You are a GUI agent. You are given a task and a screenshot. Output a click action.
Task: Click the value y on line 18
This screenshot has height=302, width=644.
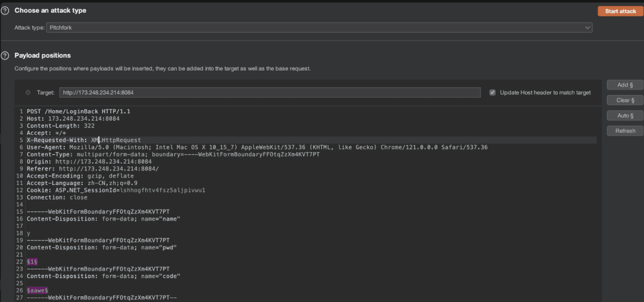pos(28,233)
